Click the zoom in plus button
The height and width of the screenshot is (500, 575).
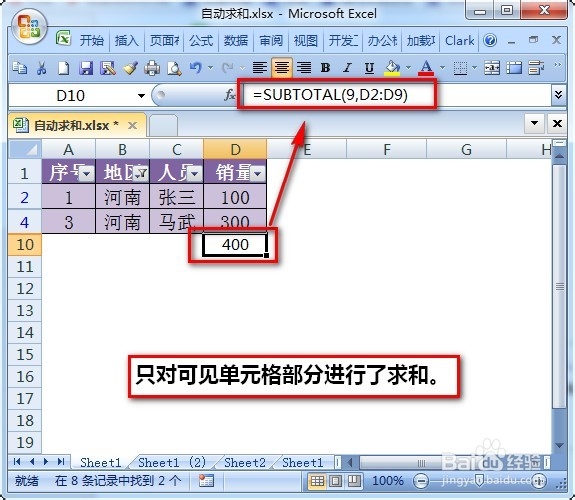coord(539,481)
